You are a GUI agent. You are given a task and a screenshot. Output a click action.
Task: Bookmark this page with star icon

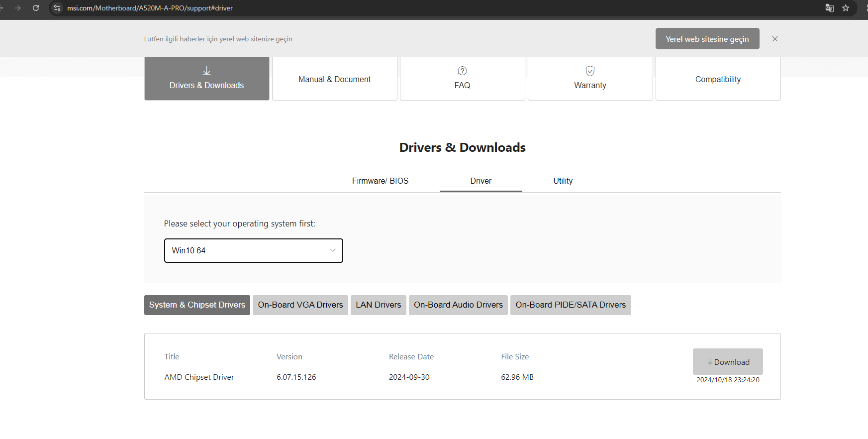point(846,8)
